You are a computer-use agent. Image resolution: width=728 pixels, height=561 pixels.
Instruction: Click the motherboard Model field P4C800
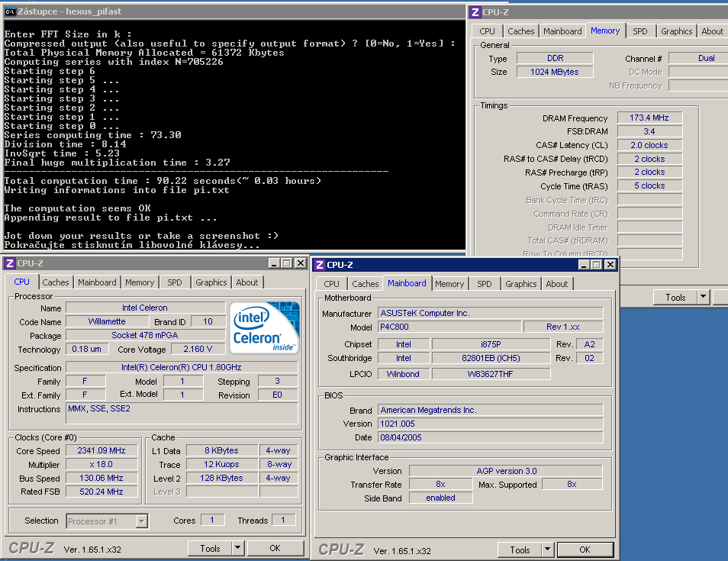449,327
